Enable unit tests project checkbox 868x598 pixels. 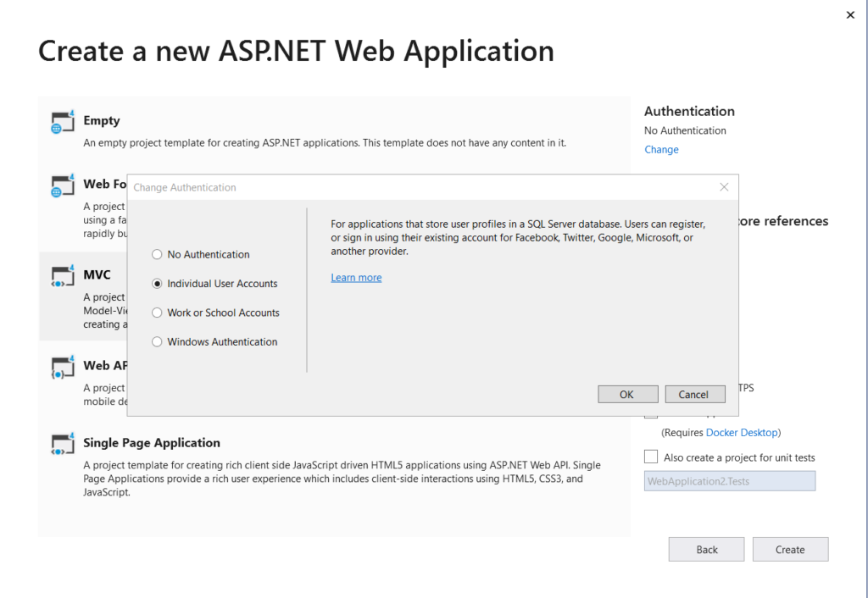[651, 457]
